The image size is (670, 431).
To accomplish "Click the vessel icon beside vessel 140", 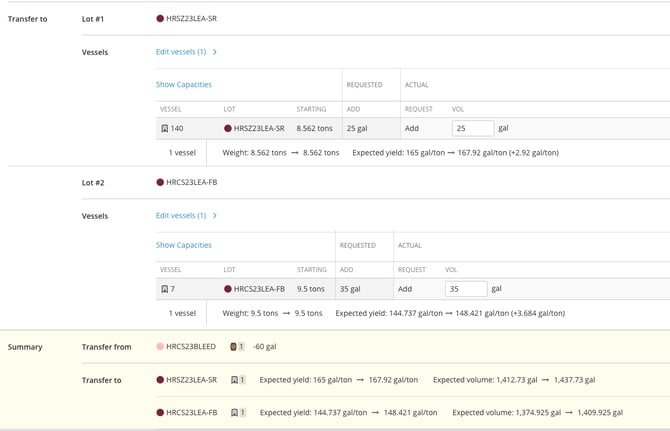I will click(165, 129).
